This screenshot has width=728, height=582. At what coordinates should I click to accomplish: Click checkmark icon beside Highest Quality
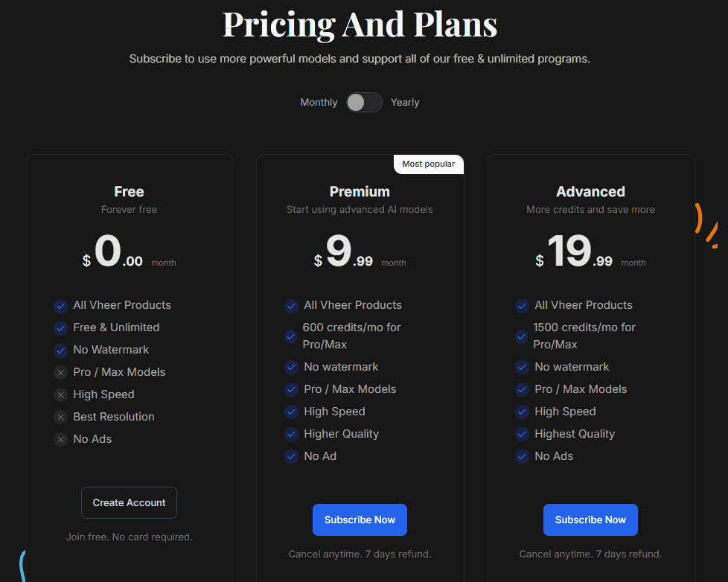click(x=523, y=434)
